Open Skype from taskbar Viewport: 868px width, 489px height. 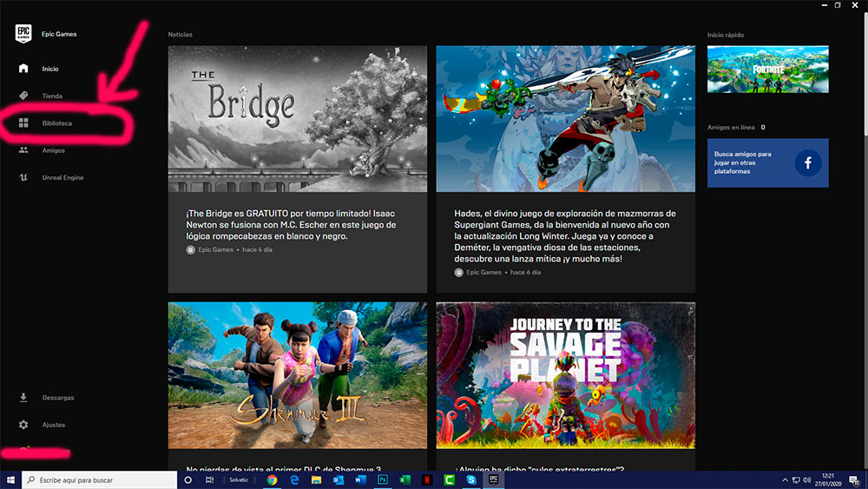pyautogui.click(x=471, y=479)
